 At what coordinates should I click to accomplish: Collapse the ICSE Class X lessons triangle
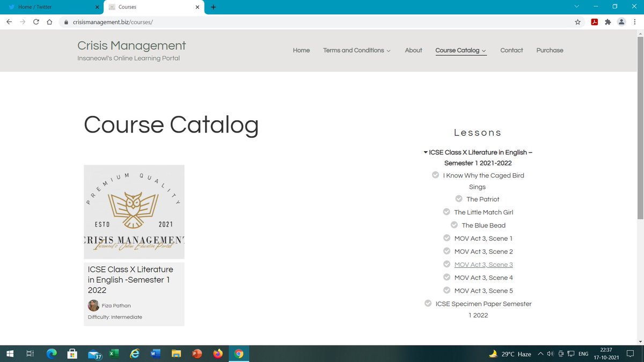[426, 153]
